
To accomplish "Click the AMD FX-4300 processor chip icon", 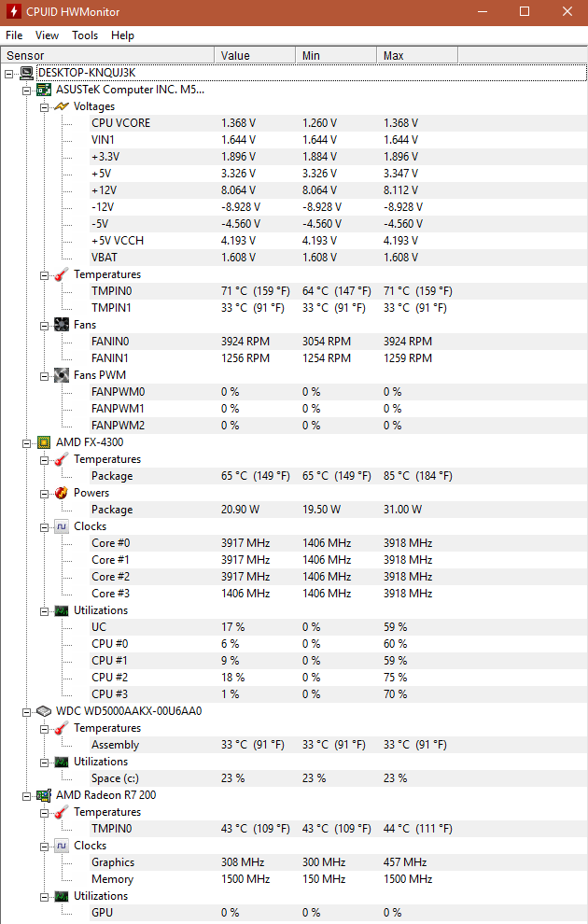I will (44, 442).
